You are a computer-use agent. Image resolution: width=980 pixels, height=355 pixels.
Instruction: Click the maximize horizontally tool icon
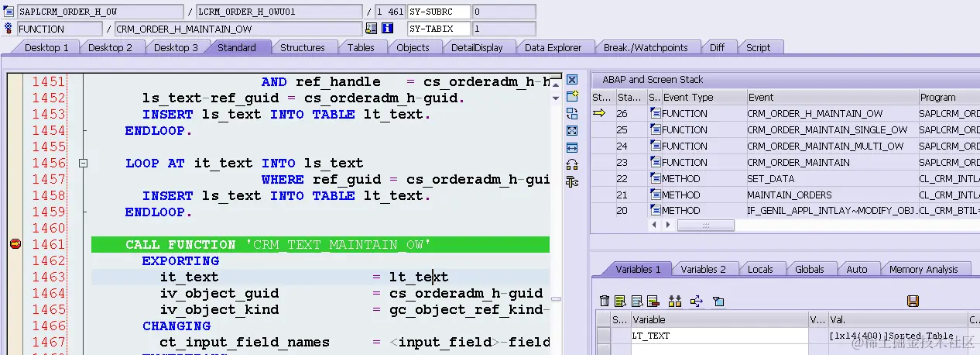572,148
